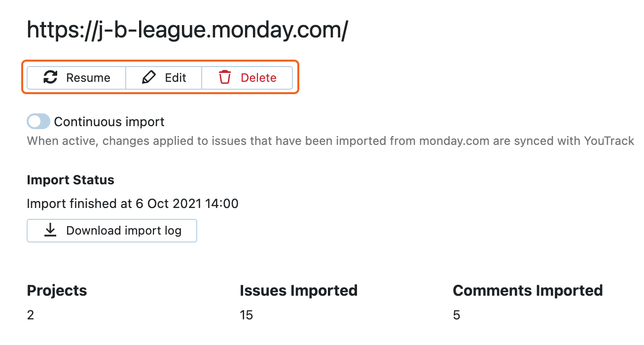644x345 pixels.
Task: Click the Continuous import label
Action: point(109,122)
